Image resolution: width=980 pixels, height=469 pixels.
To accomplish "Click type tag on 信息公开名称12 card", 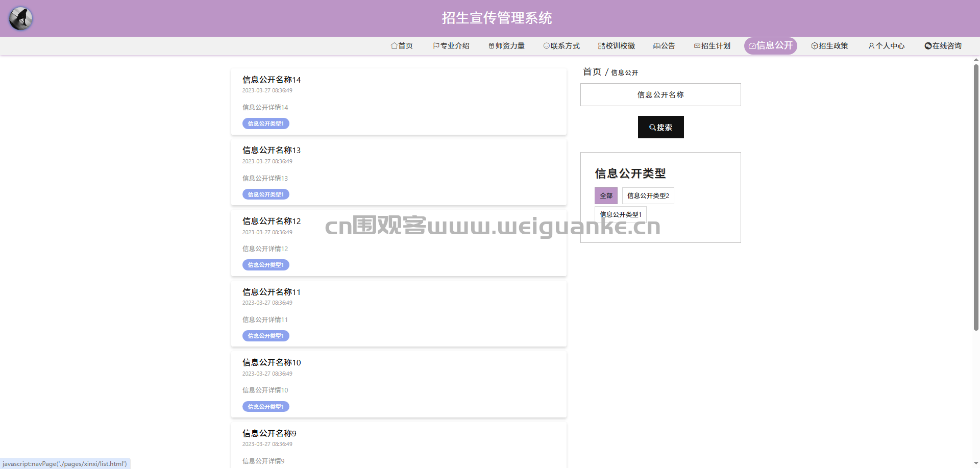I will click(266, 265).
